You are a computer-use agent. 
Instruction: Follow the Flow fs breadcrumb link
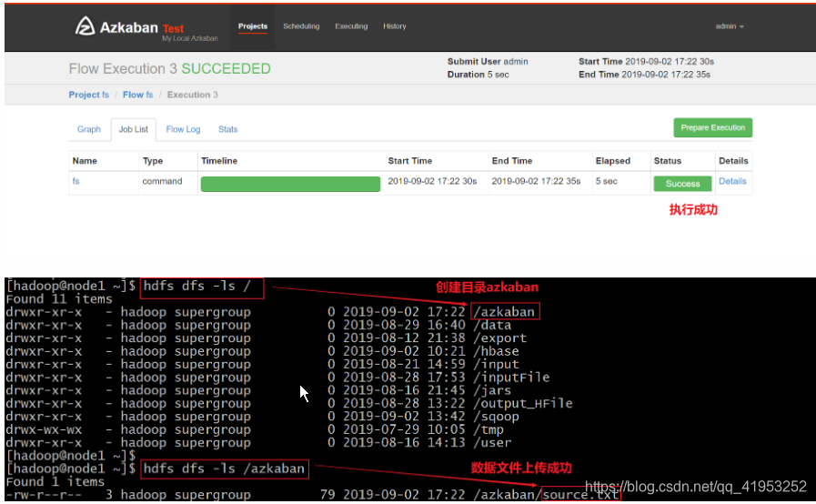click(138, 95)
